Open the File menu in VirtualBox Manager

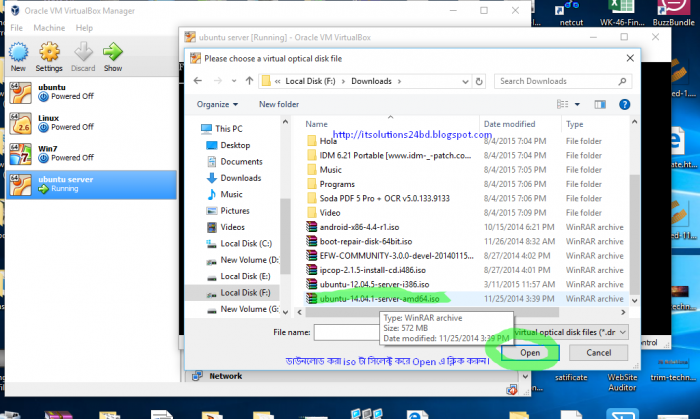coord(17,28)
